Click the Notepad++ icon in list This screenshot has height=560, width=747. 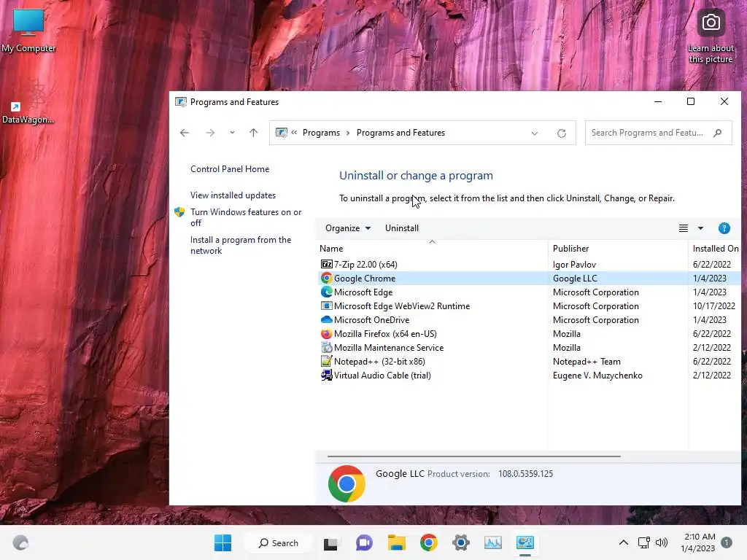(326, 361)
